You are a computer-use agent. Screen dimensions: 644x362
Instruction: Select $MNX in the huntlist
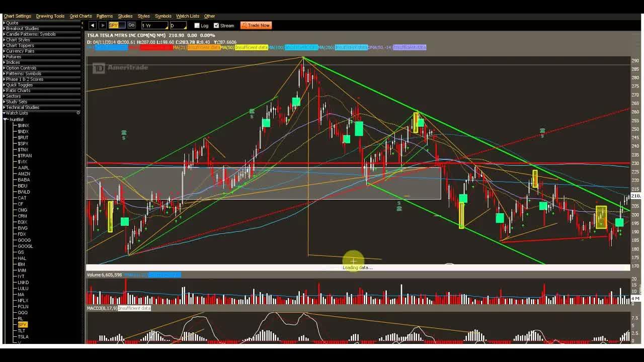click(23, 126)
